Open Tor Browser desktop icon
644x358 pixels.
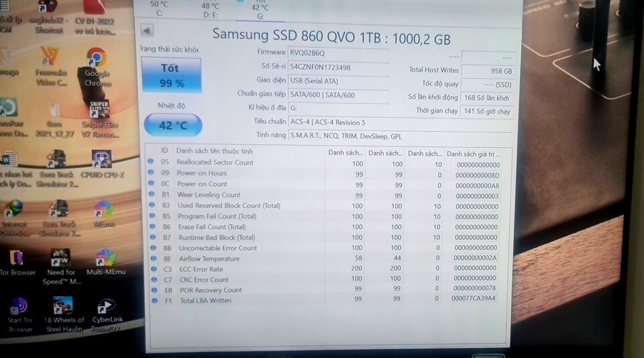(17, 263)
